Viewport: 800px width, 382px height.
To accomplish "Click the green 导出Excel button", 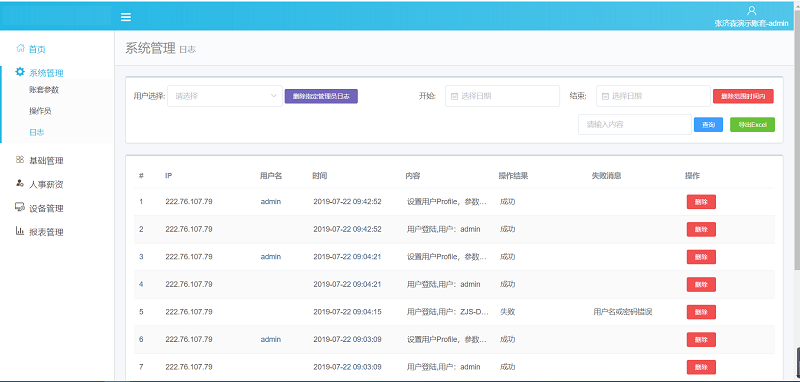I will (753, 124).
